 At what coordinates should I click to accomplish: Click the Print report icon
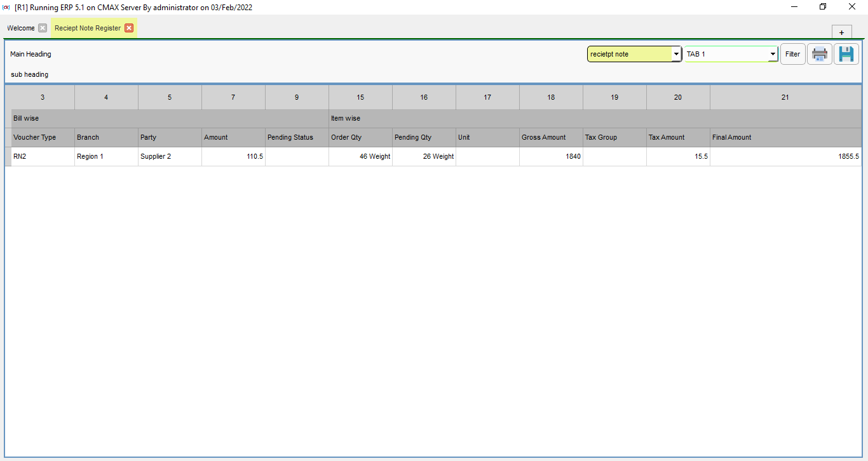819,54
